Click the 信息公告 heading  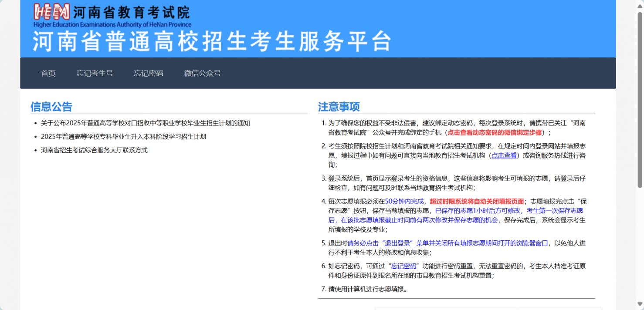(x=51, y=107)
